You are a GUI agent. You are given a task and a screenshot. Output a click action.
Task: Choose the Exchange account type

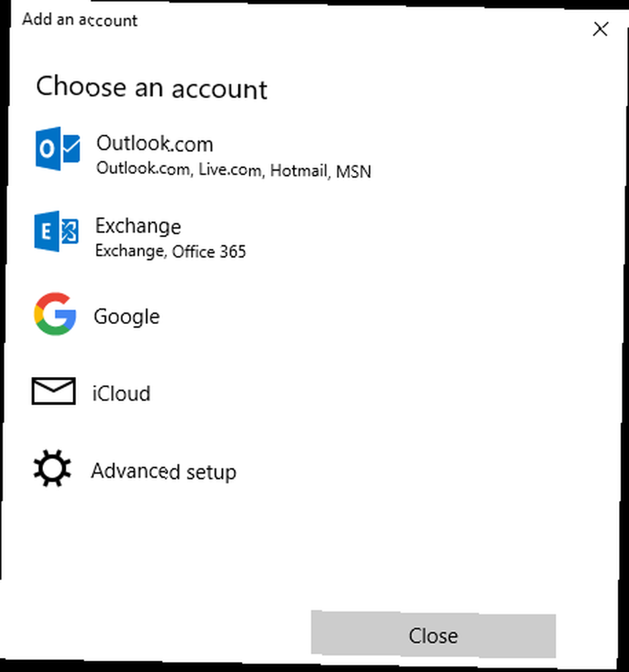pyautogui.click(x=312, y=235)
